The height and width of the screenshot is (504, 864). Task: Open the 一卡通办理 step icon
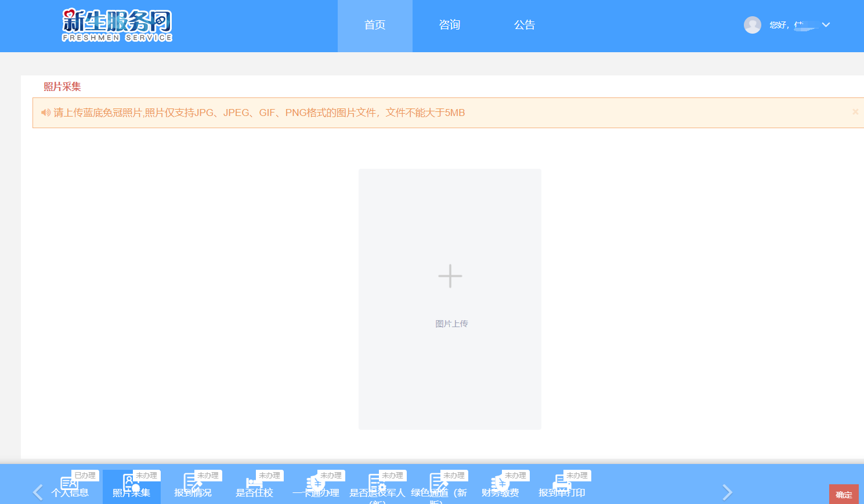click(x=316, y=483)
